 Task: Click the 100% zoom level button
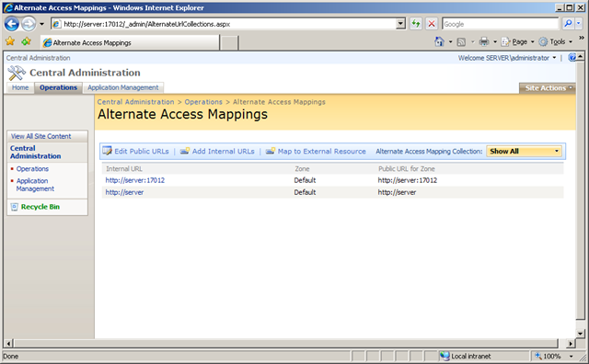tap(549, 356)
